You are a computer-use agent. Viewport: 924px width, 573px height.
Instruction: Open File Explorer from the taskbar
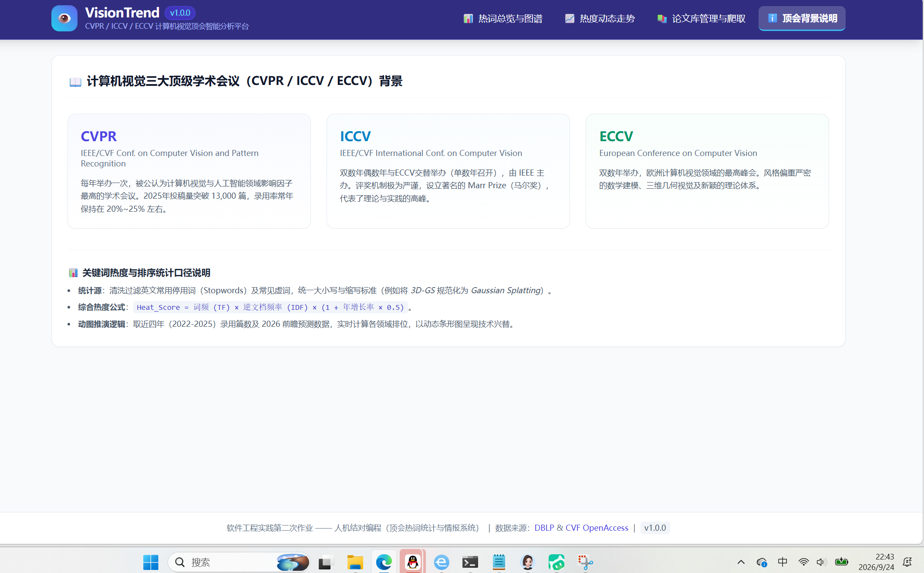(x=355, y=562)
